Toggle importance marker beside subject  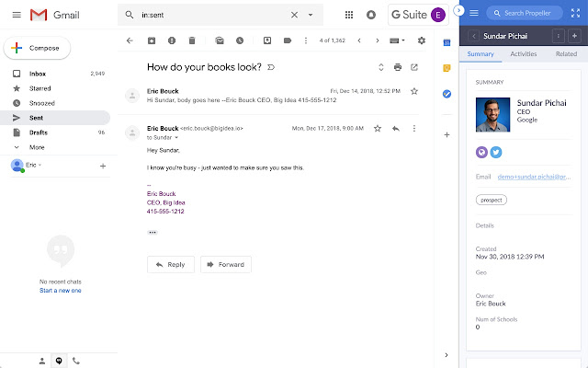pos(271,67)
